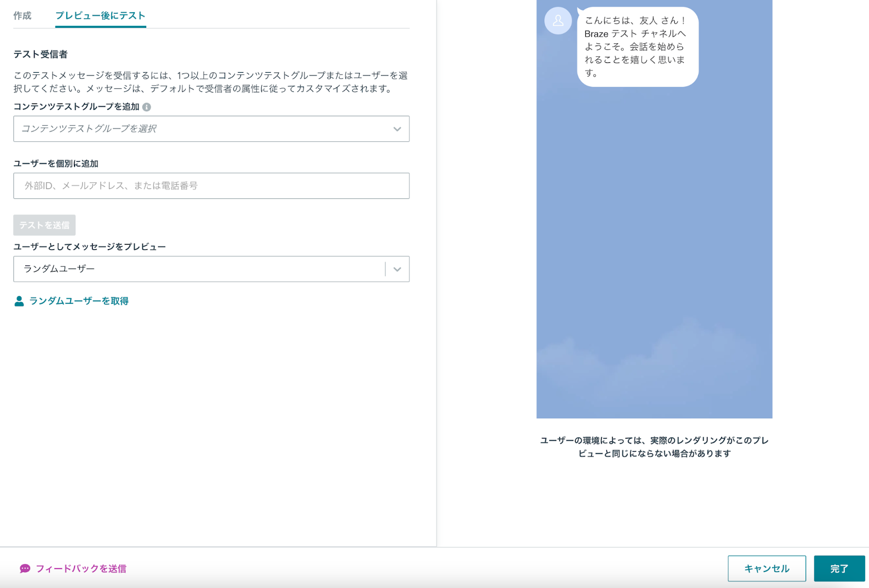This screenshot has width=869, height=588.
Task: Click the フィードバックを送信 link
Action: [x=81, y=569]
